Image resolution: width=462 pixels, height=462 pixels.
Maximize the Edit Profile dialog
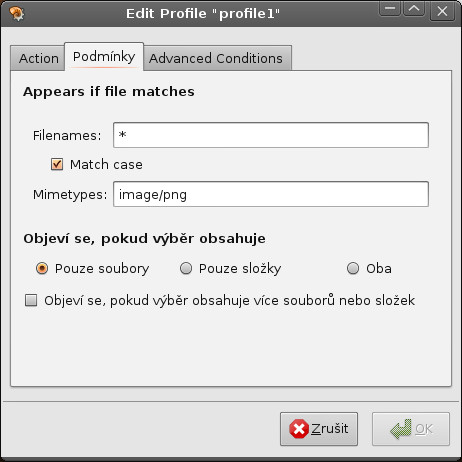click(414, 8)
